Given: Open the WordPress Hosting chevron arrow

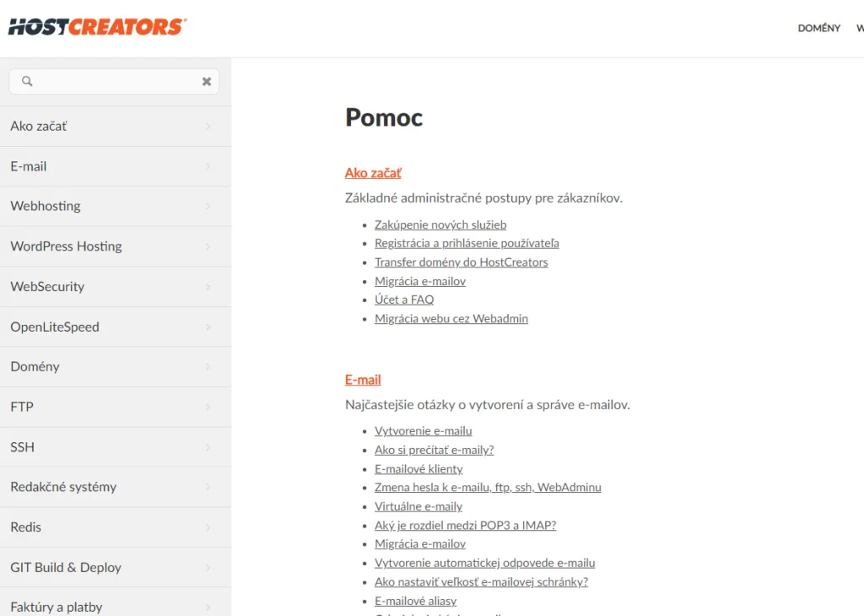Looking at the screenshot, I should click(x=208, y=246).
